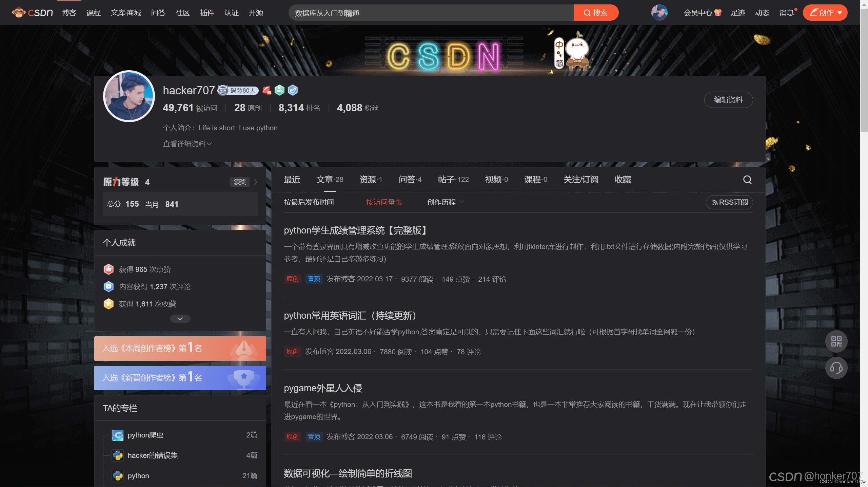Expand 查看详细资料 details
This screenshot has width=868, height=487.
point(187,144)
